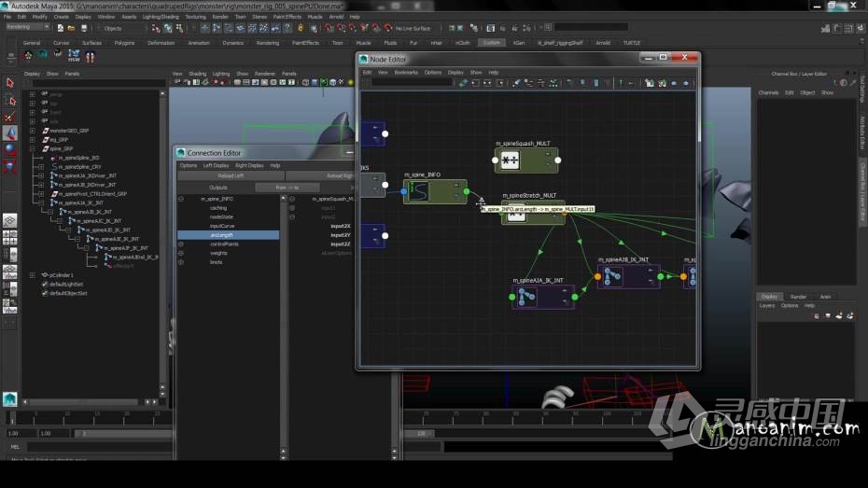868x488 pixels.
Task: Select arcLength attribute in Connection Editor
Action: pyautogui.click(x=229, y=235)
